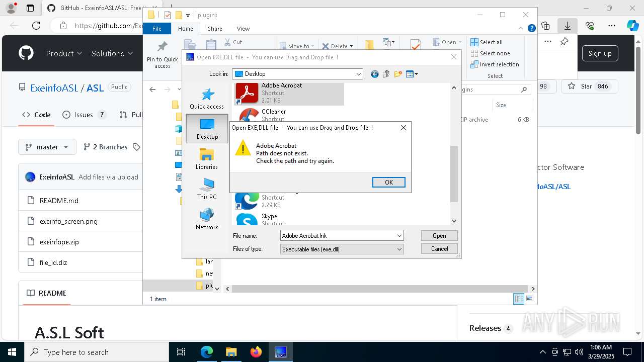
Task: Click the Open button in file dialog
Action: pyautogui.click(x=439, y=235)
